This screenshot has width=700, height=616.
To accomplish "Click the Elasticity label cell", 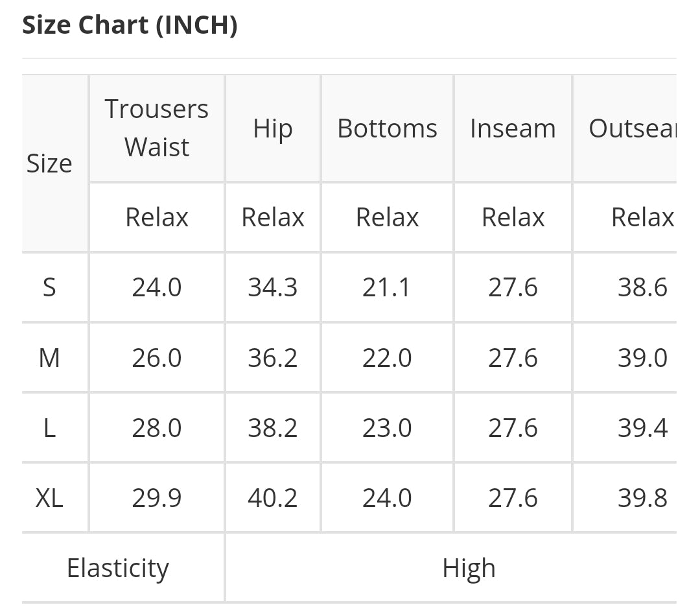I will point(118,568).
